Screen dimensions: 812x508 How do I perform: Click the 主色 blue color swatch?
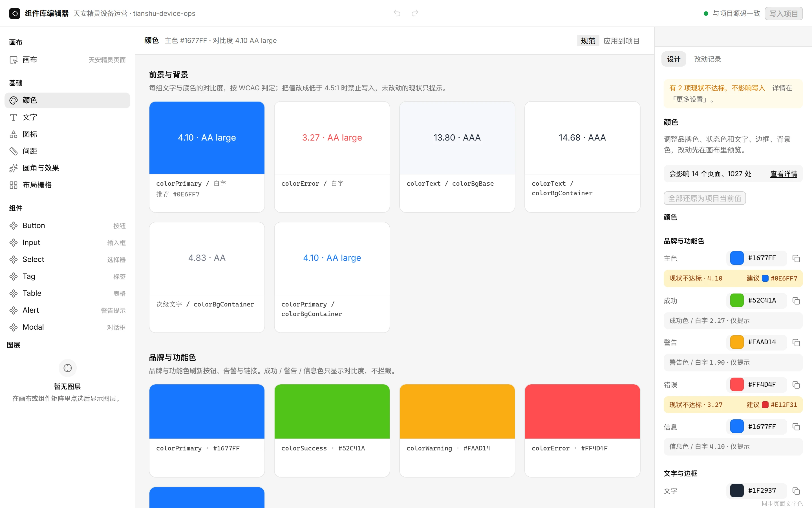(x=737, y=258)
